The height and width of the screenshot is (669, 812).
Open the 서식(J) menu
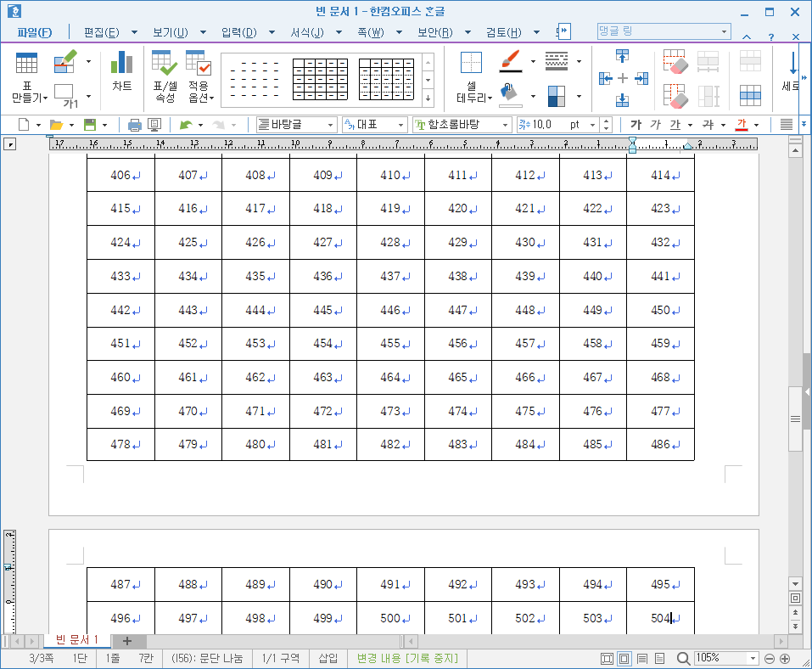coord(307,32)
